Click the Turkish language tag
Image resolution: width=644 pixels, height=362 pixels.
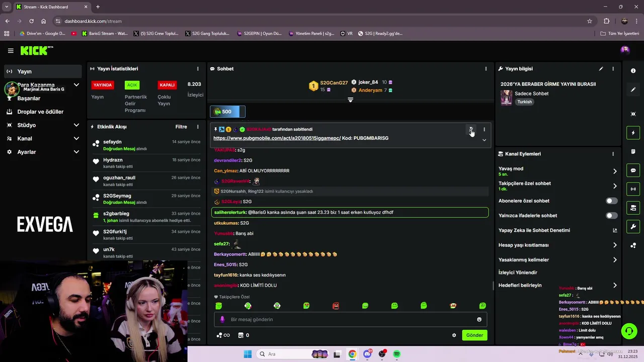524,102
